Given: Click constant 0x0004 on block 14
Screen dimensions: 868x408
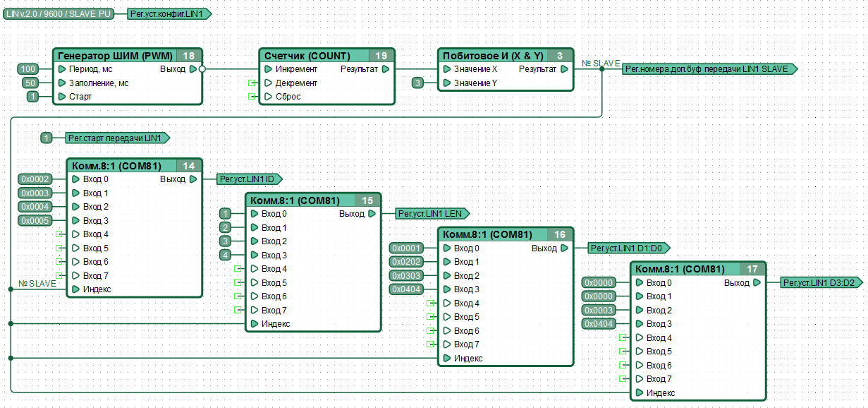Looking at the screenshot, I should tap(35, 207).
